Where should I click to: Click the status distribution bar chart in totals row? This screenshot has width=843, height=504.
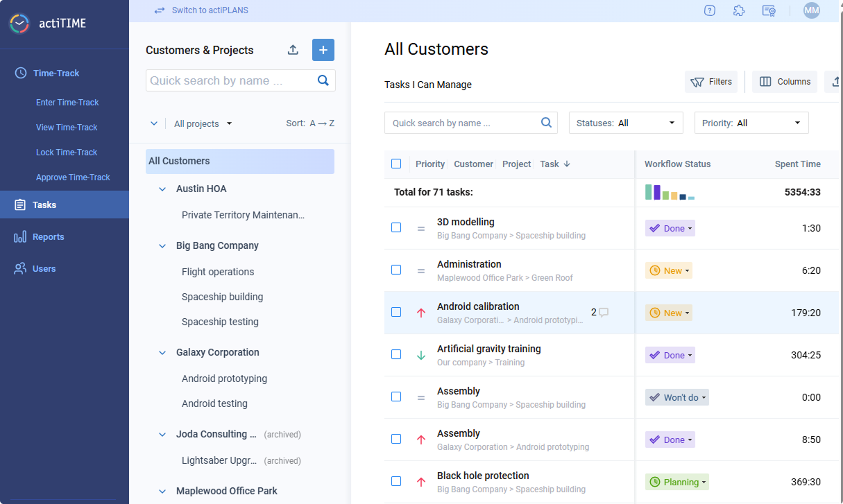[668, 192]
